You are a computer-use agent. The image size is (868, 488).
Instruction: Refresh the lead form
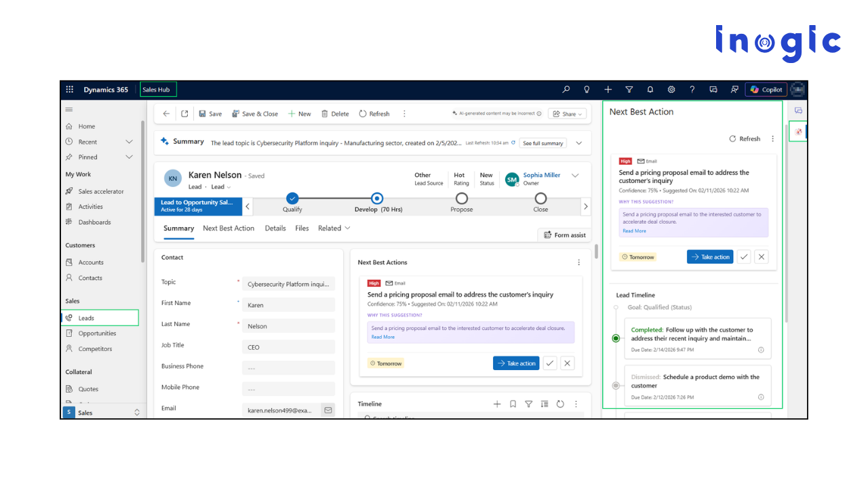click(x=374, y=114)
